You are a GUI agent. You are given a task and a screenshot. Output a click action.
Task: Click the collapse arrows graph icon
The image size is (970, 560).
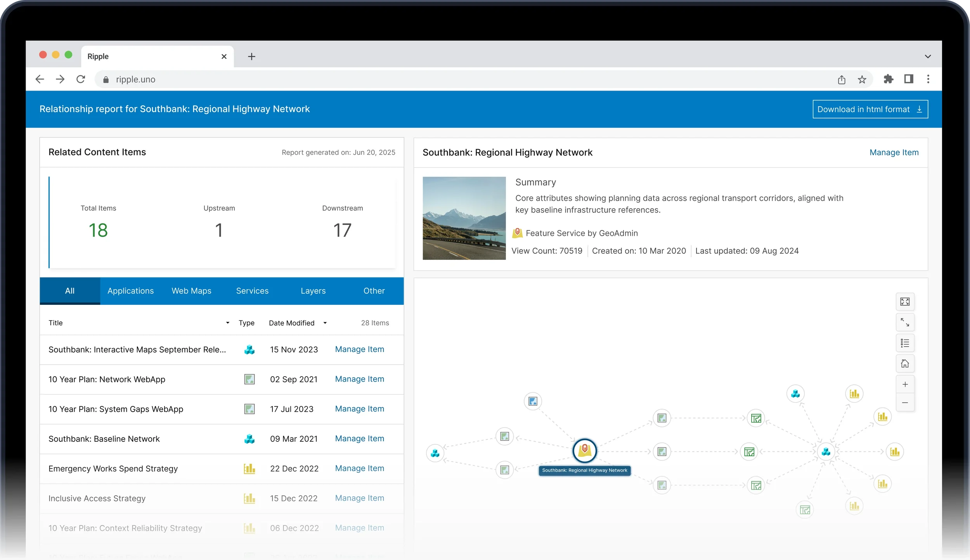tap(905, 322)
